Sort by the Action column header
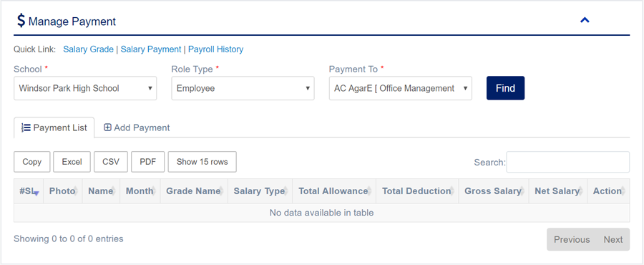Image resolution: width=644 pixels, height=265 pixels. [x=608, y=191]
